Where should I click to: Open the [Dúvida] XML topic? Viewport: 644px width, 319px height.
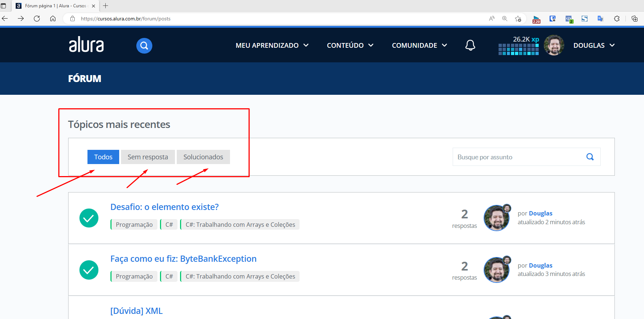click(x=136, y=311)
